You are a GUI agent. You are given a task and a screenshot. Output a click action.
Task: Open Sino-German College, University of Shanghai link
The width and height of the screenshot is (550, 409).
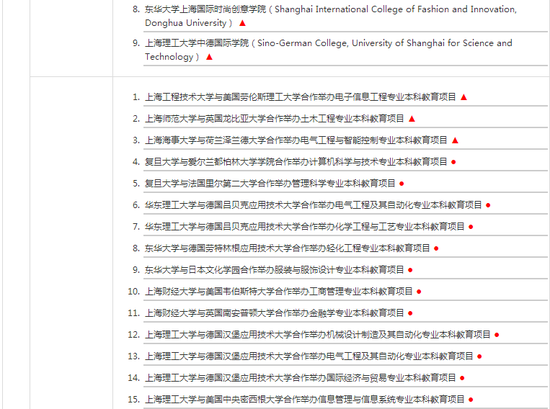pos(328,50)
